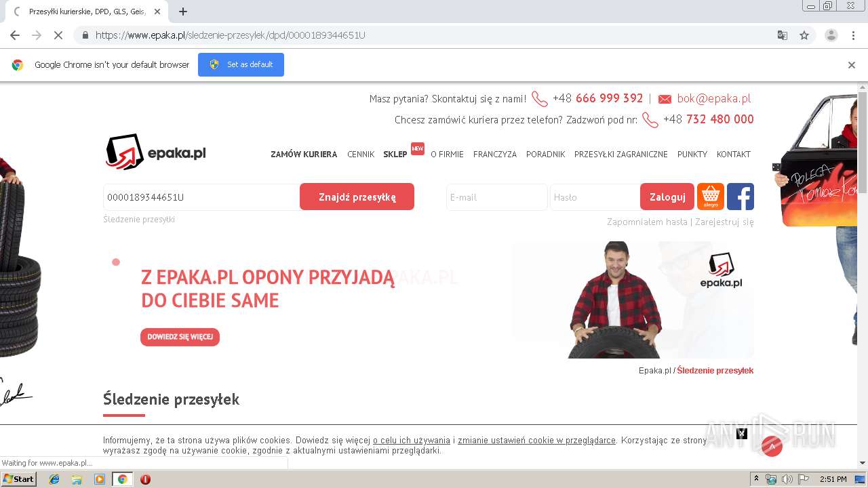
Task: Open Internet Explorer from the taskbar
Action: coord(54,479)
